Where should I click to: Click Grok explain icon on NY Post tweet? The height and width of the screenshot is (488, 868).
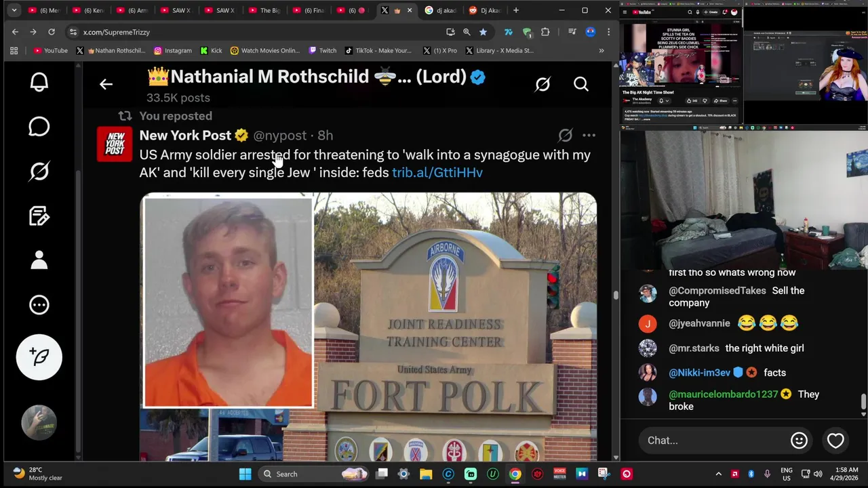point(565,136)
